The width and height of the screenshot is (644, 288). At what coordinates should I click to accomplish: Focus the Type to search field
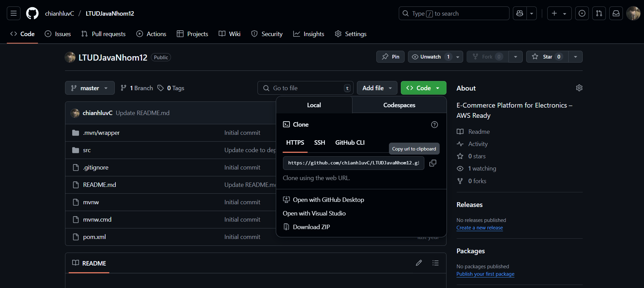coord(454,13)
